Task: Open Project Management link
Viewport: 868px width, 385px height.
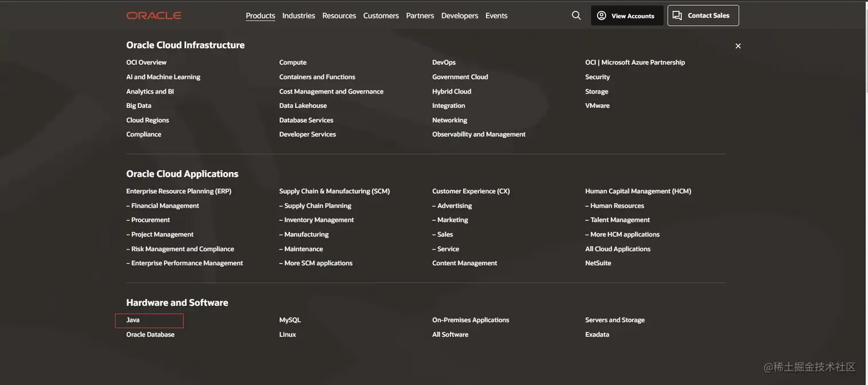Action: 160,234
